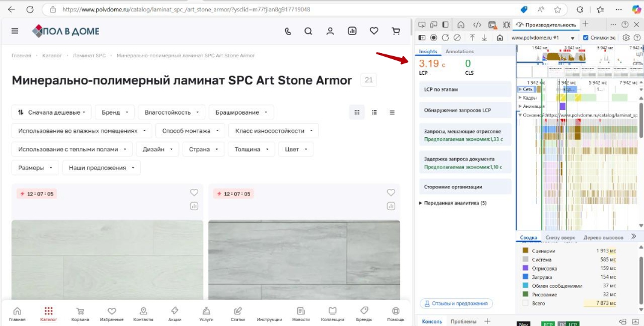Start recording performance profile

point(433,38)
